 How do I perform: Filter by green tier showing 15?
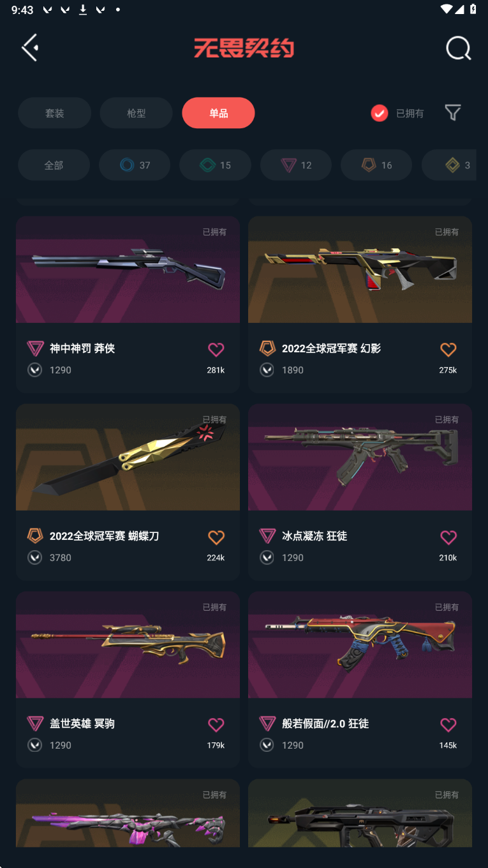pyautogui.click(x=215, y=165)
